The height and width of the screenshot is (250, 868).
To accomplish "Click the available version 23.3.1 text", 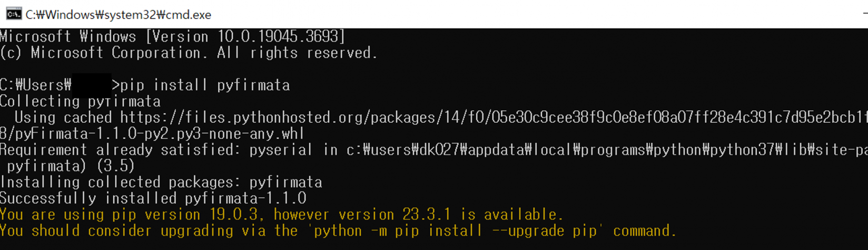I will click(427, 215).
